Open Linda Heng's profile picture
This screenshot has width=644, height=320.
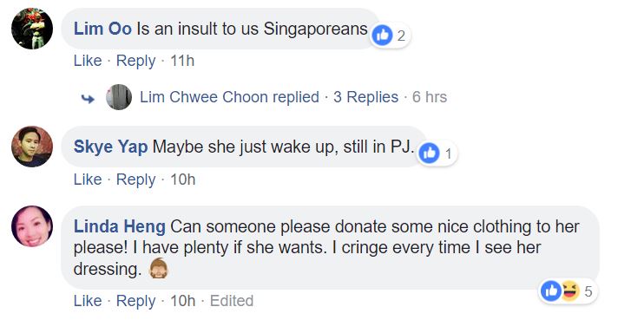coord(32,226)
